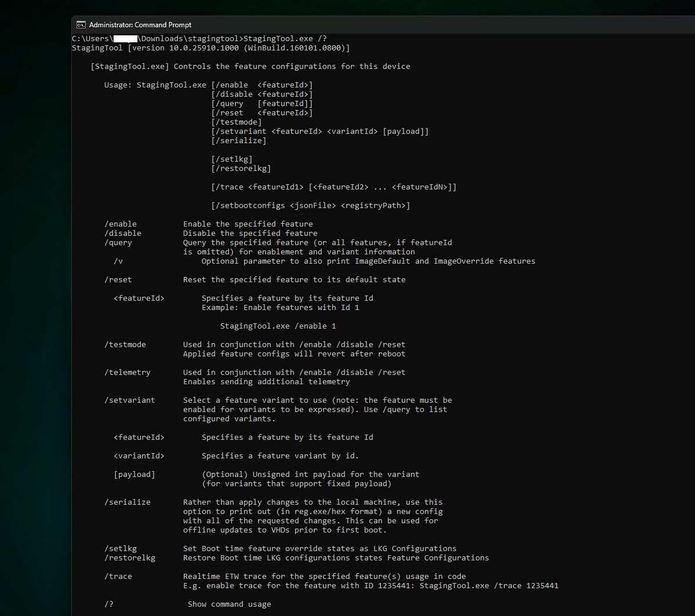This screenshot has width=695, height=616.
Task: Click the '[/setlkg]' usage line
Action: point(232,159)
